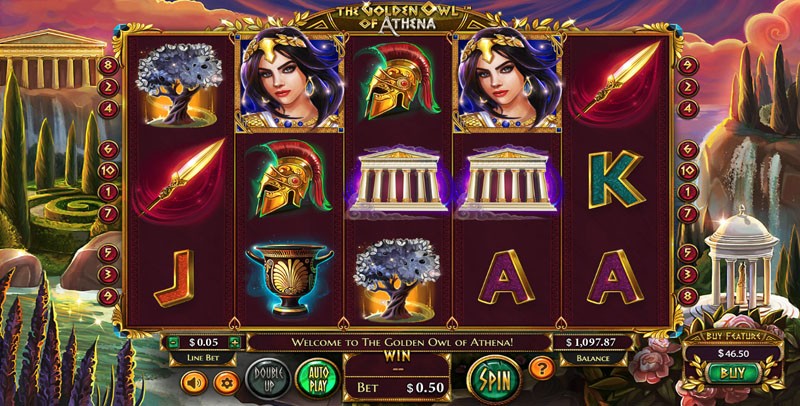Click the orange J symbol on reel one
The image size is (800, 406).
[174, 277]
